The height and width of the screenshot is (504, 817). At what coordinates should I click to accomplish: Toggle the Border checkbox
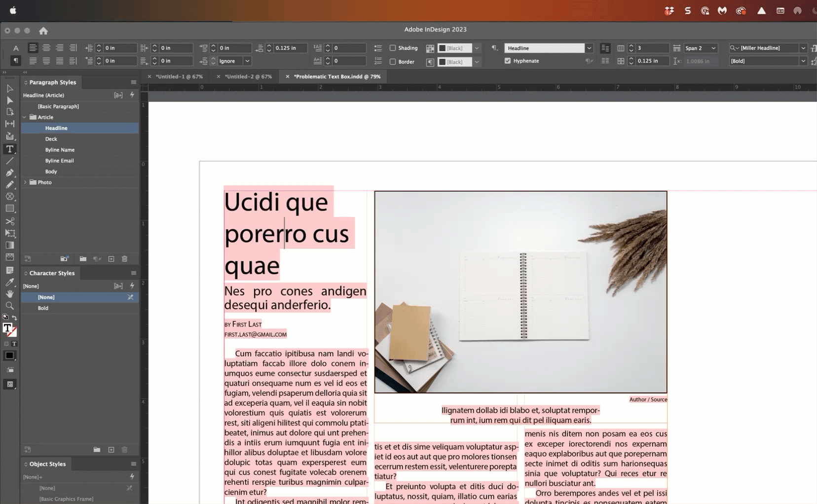(393, 62)
